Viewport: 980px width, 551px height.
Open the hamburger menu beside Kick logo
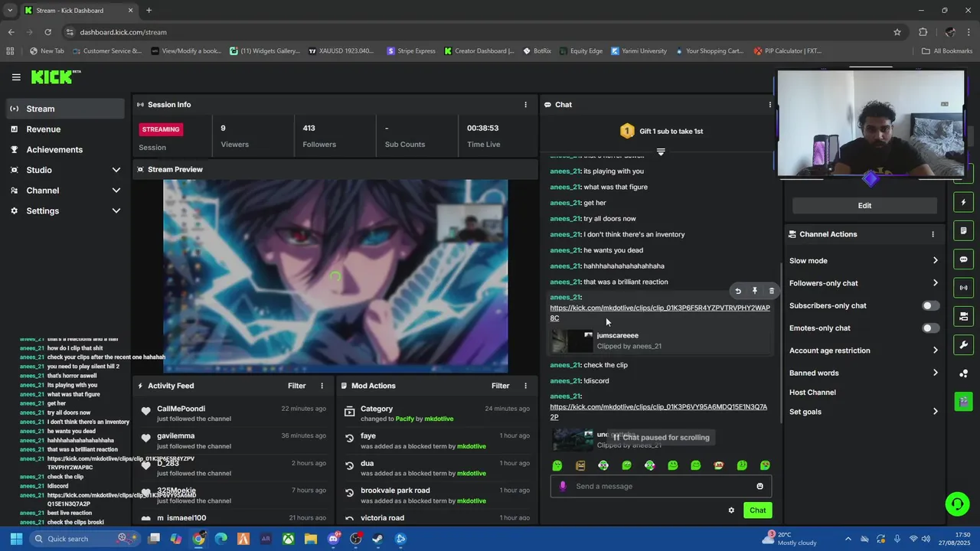pyautogui.click(x=16, y=77)
